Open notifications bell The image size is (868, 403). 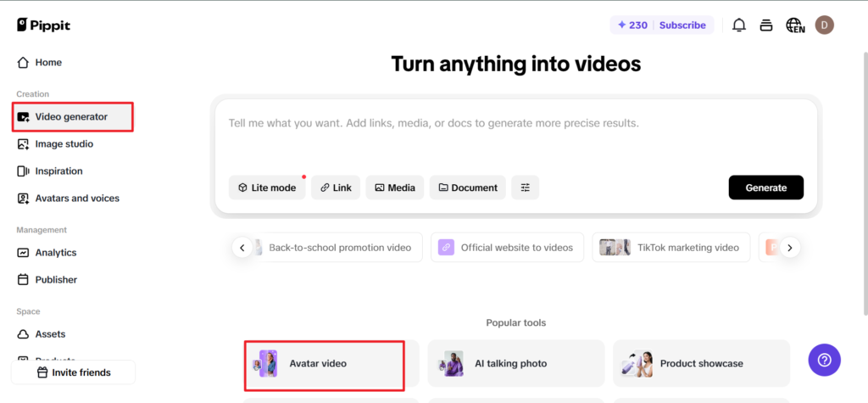(x=739, y=25)
